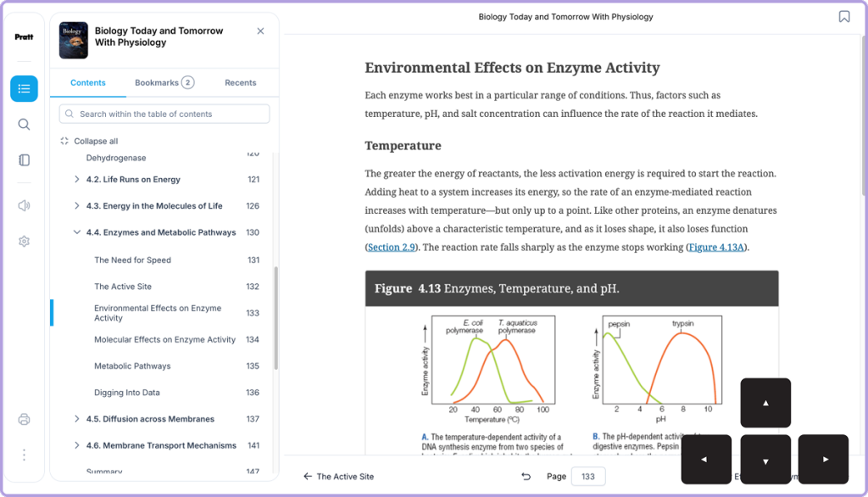Screen dimensions: 868x497
Task: Bookmark this page with top-right icon
Action: point(843,17)
